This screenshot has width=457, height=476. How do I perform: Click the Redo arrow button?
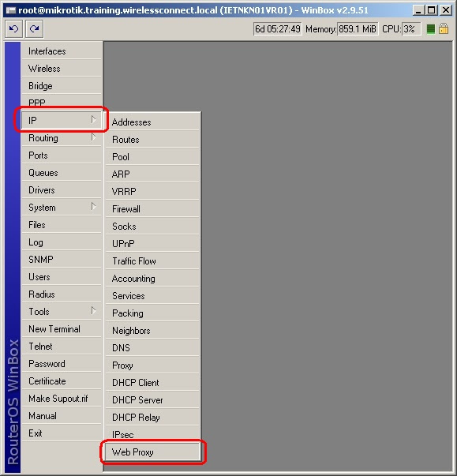tap(34, 29)
